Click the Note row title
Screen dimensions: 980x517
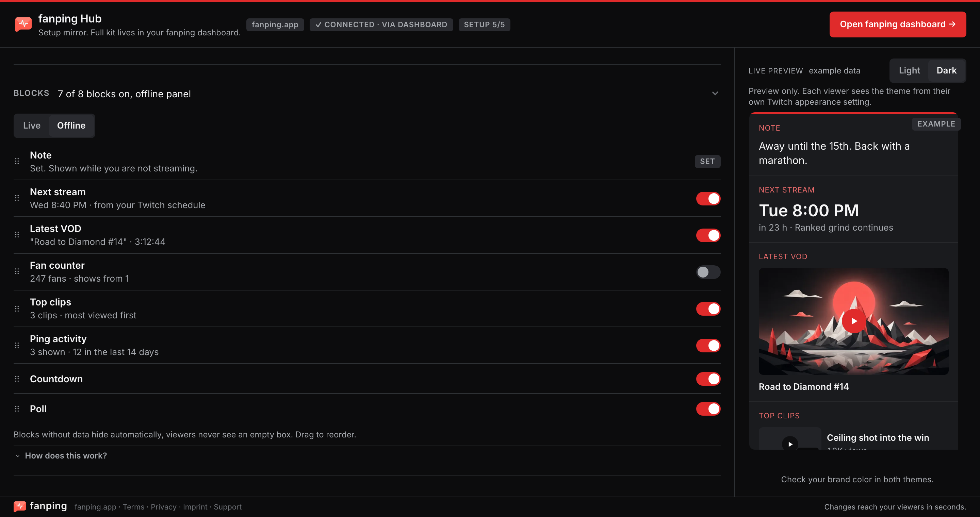(x=41, y=155)
